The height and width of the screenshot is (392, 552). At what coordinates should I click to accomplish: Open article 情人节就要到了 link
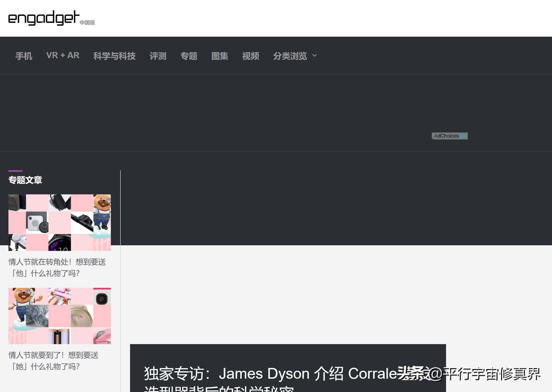pos(53,361)
